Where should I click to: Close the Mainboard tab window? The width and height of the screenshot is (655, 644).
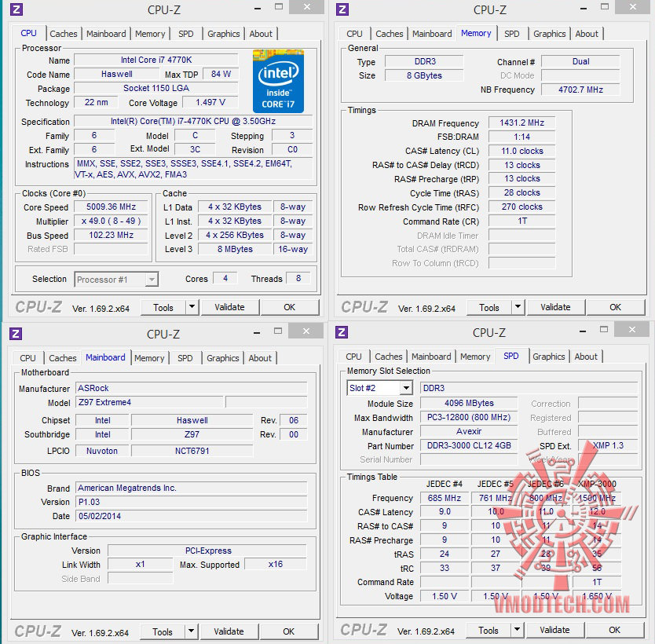[x=306, y=331]
